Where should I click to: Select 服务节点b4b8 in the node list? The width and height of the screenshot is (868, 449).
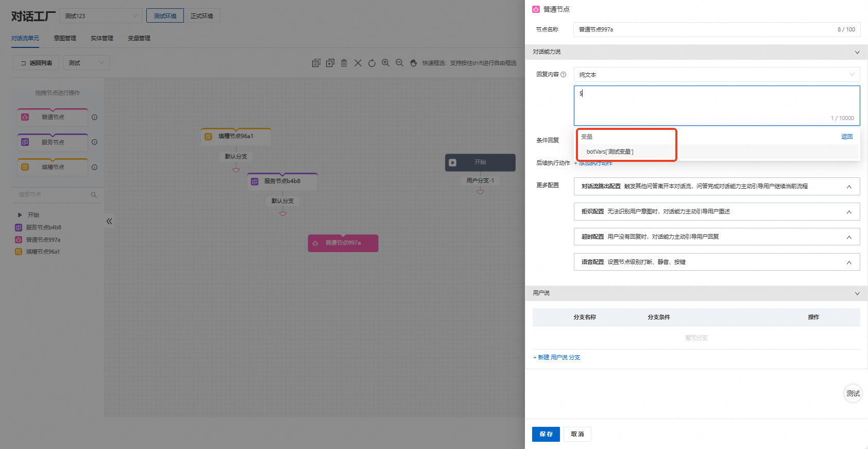[44, 227]
